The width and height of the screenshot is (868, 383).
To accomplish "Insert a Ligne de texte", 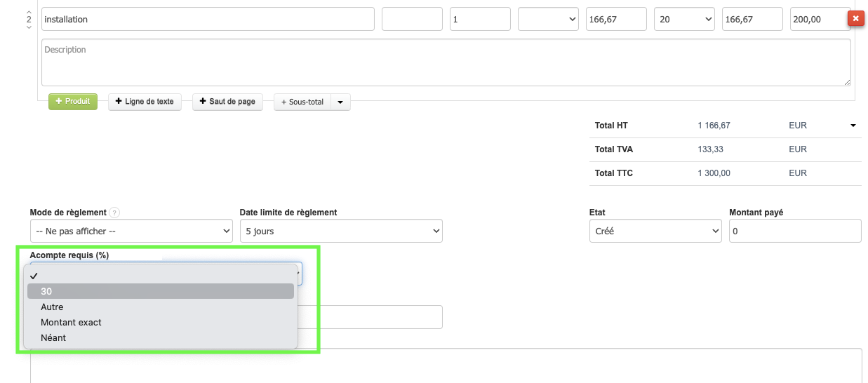I will [145, 102].
